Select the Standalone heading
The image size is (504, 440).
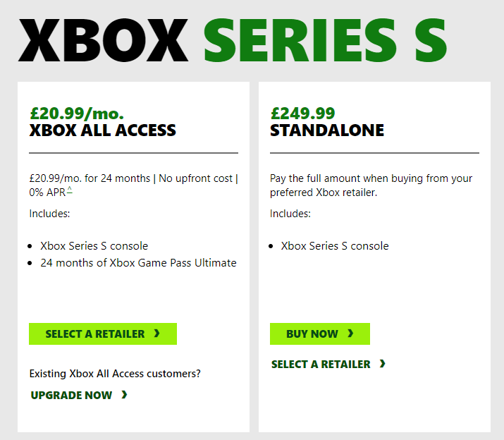click(x=327, y=130)
